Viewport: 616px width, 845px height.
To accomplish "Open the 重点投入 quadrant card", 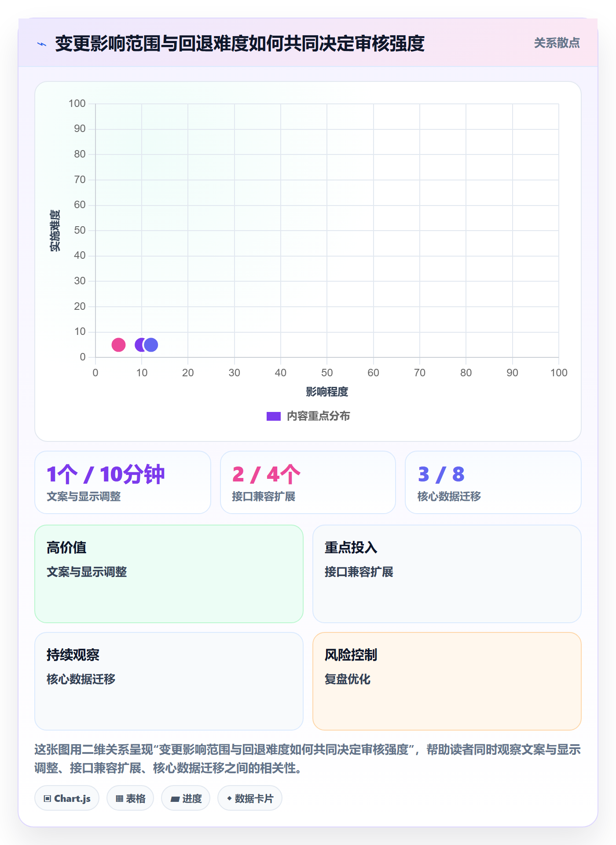I will (447, 574).
